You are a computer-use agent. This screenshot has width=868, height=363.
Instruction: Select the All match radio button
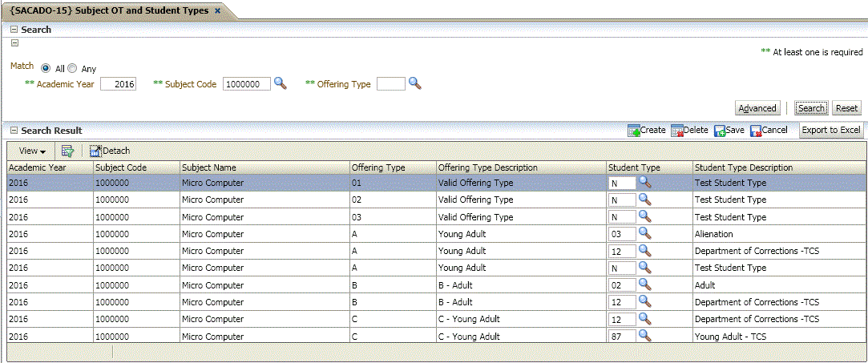[x=46, y=68]
